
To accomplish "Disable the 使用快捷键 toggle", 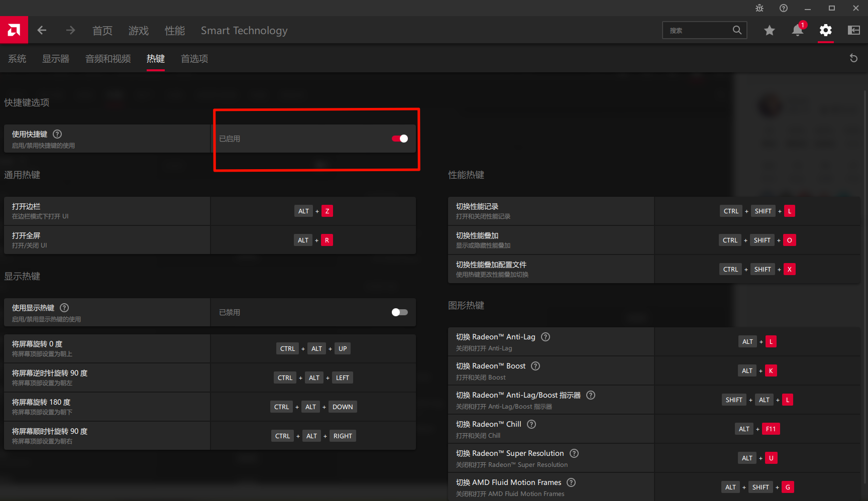I will point(400,139).
